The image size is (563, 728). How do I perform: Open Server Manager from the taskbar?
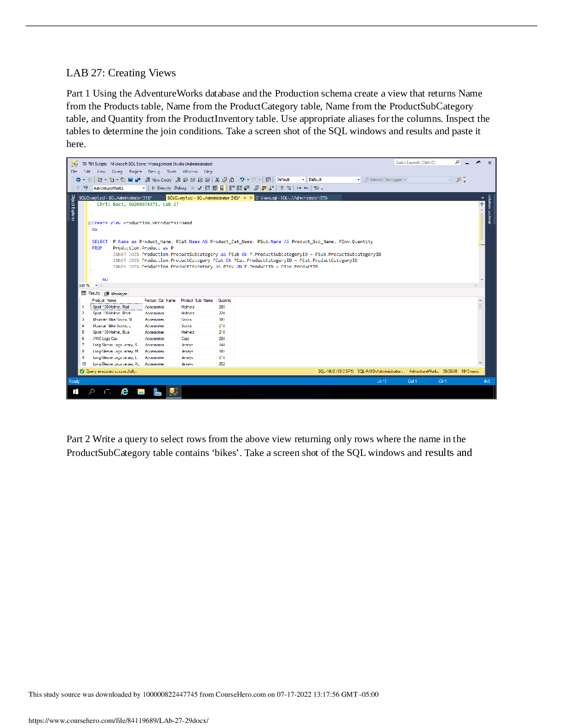(157, 392)
